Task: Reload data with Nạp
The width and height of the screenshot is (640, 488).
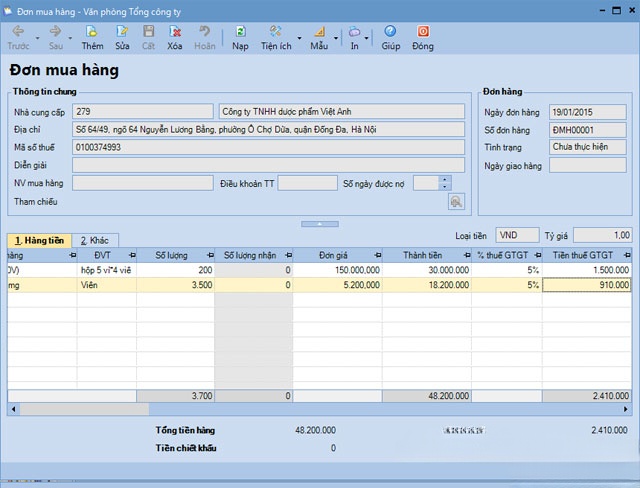Action: tap(240, 37)
